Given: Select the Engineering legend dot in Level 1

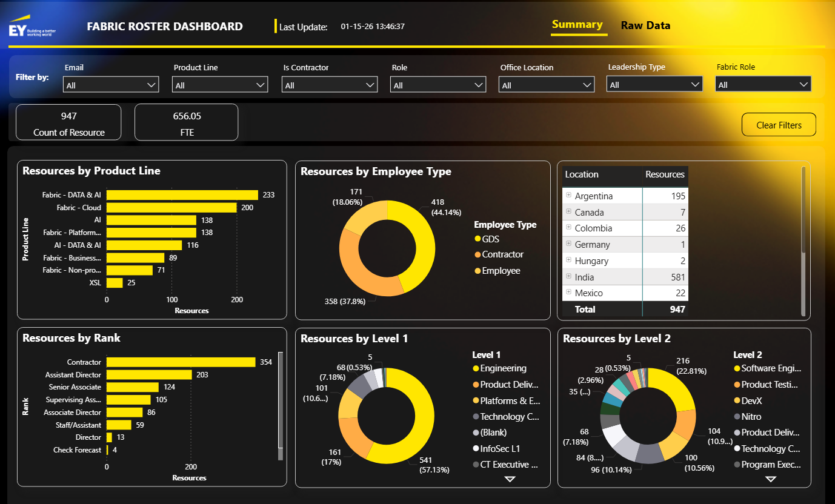Looking at the screenshot, I should point(476,368).
